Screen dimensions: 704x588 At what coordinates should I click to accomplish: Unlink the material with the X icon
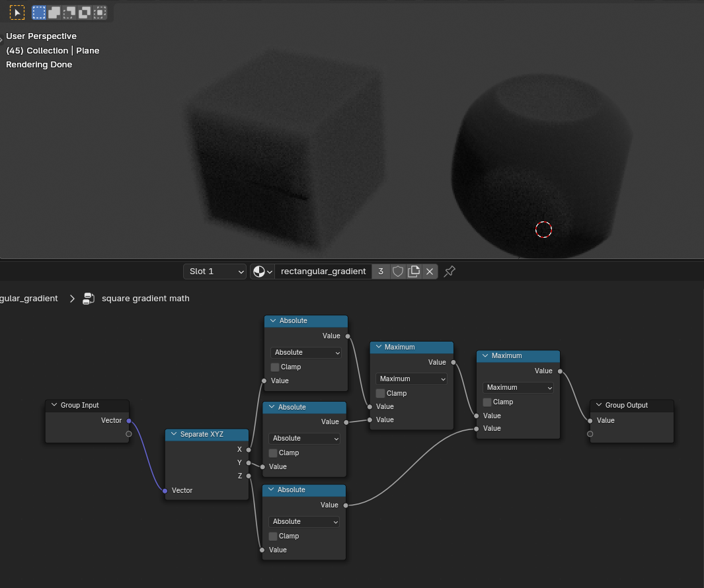click(430, 272)
